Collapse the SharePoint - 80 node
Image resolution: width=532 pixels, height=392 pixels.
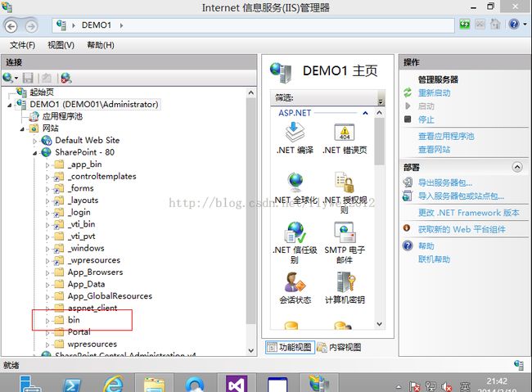(34, 153)
